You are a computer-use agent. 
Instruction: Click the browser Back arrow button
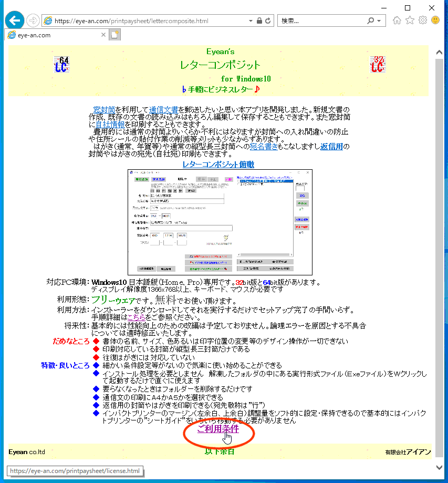tap(15, 20)
